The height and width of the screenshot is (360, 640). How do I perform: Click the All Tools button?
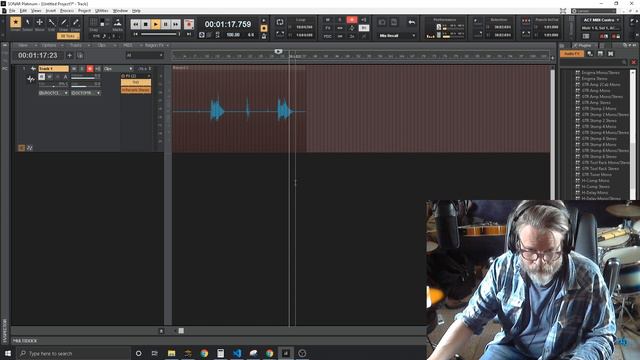tap(68, 36)
